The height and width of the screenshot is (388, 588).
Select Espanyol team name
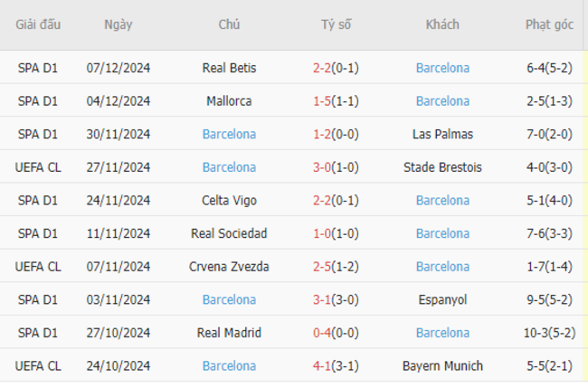click(x=442, y=299)
